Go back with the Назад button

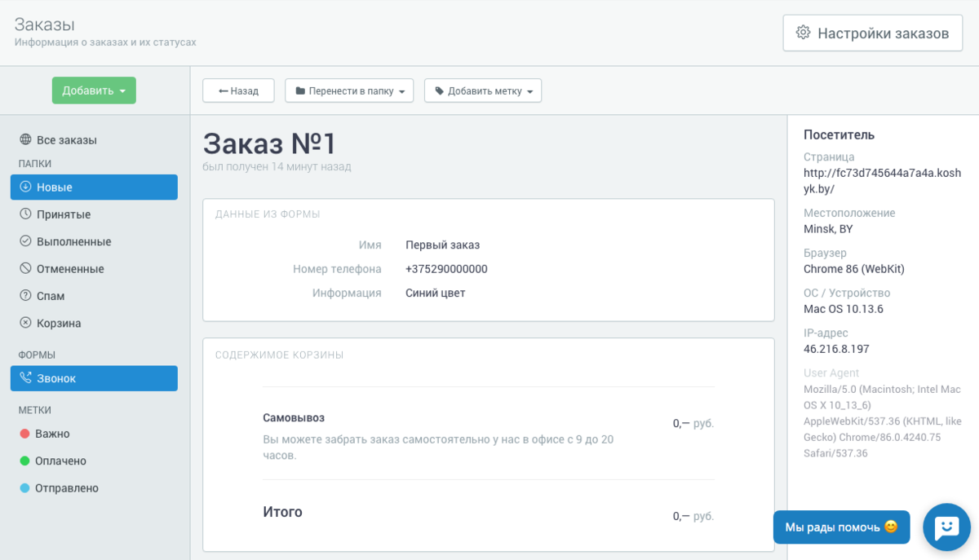(238, 90)
